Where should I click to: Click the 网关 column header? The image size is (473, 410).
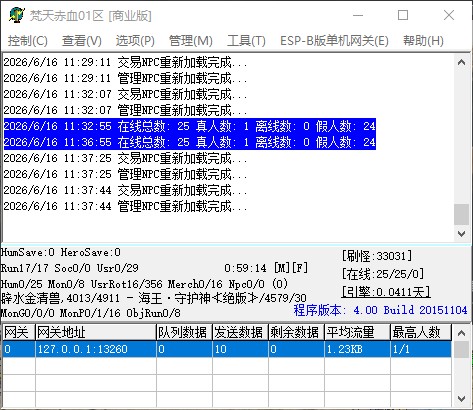point(18,333)
